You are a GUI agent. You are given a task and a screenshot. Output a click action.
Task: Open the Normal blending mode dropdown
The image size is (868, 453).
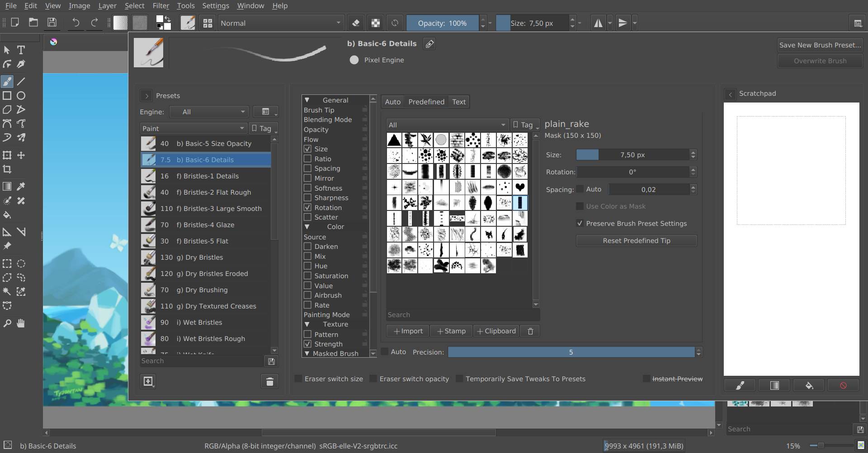[x=280, y=23]
